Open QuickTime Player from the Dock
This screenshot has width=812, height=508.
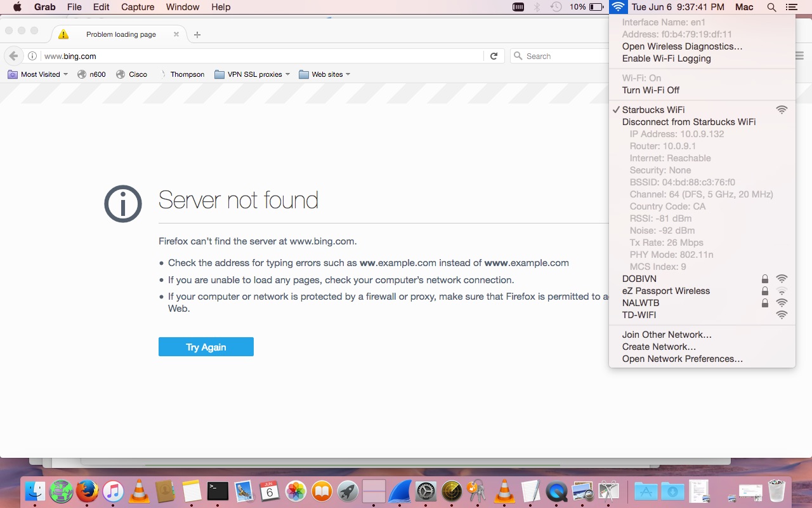tap(556, 491)
